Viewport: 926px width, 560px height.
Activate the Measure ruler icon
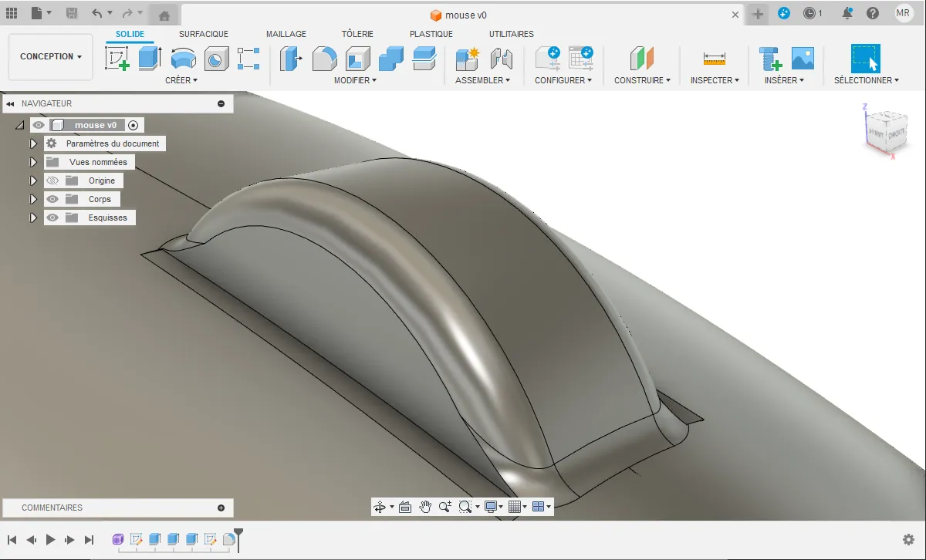pos(715,59)
